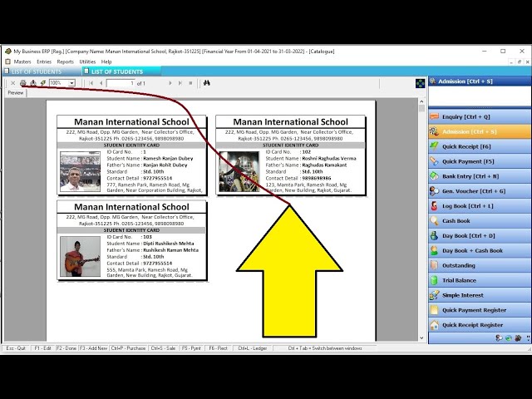The width and height of the screenshot is (532, 399).
Task: Click ID Card No. '102' value
Action: (307, 152)
